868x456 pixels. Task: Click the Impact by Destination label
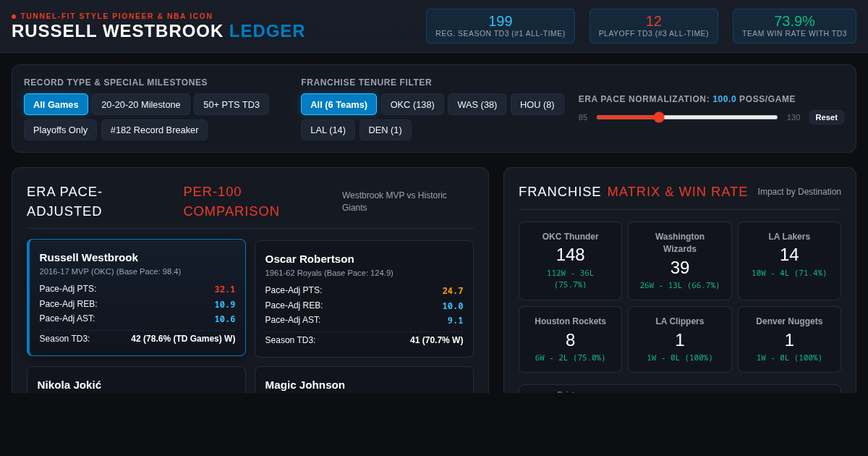click(x=799, y=192)
